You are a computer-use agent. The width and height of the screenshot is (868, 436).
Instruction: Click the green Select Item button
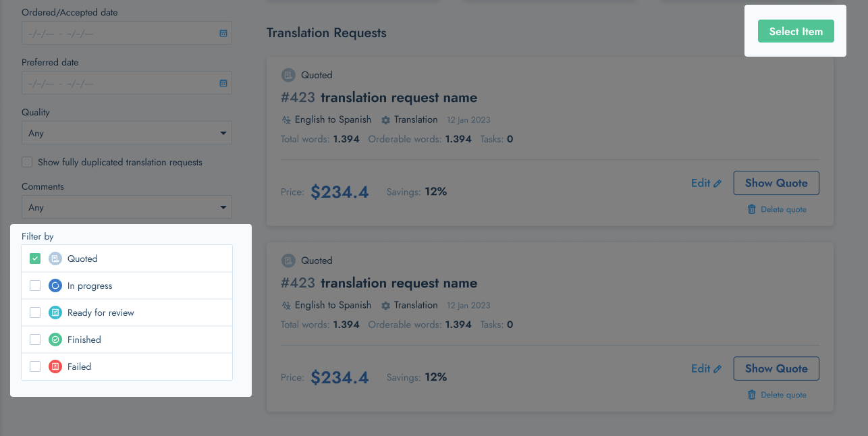tap(796, 31)
